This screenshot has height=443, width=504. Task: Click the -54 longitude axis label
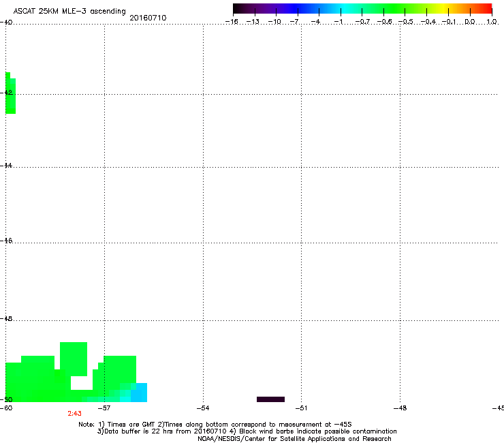(203, 408)
